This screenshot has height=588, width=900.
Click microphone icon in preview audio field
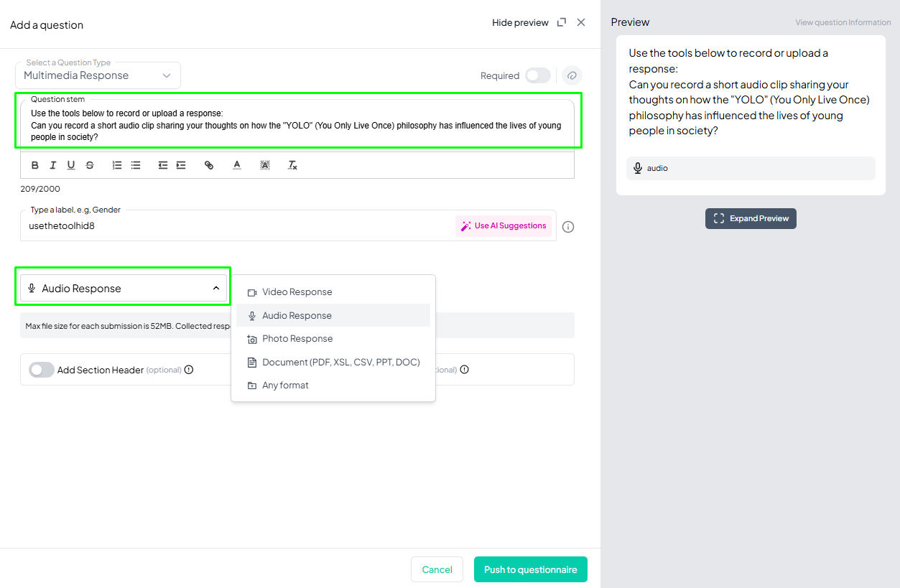[637, 168]
